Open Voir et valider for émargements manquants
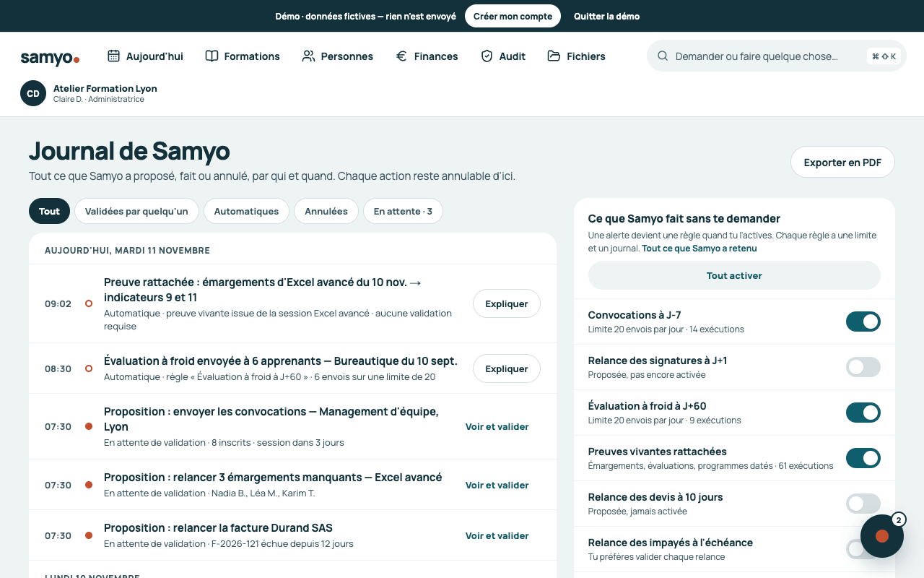Viewport: 924px width, 578px height. pyautogui.click(x=497, y=485)
